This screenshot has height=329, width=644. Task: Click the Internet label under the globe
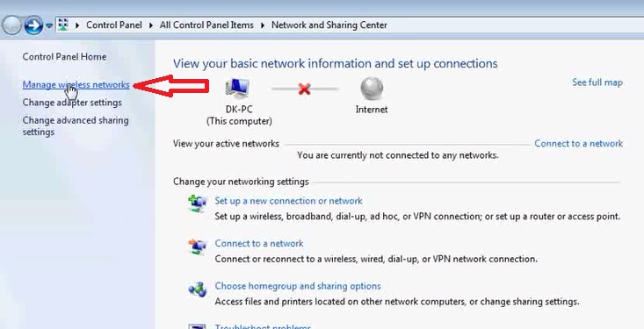tap(372, 110)
